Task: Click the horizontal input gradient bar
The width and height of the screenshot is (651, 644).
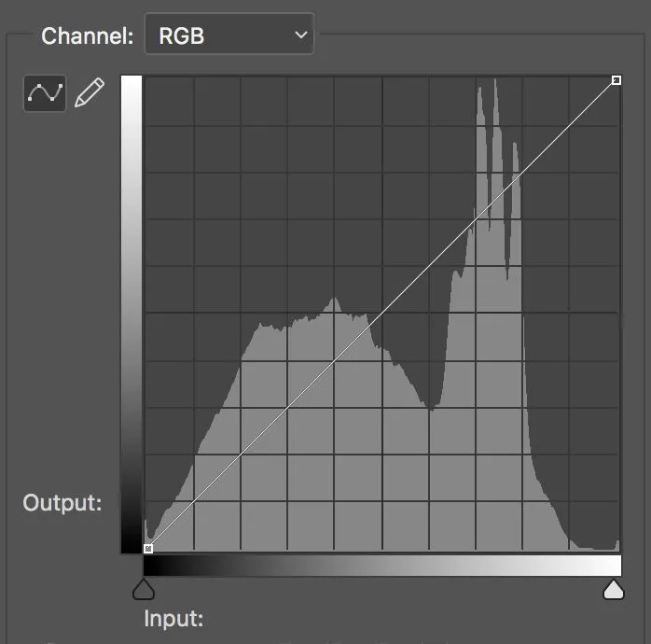Action: point(381,566)
